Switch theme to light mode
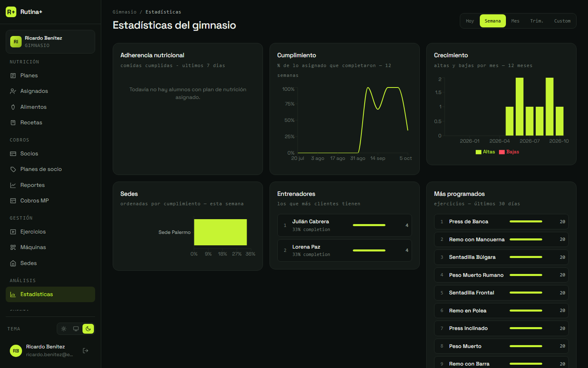The width and height of the screenshot is (588, 368). pyautogui.click(x=64, y=329)
